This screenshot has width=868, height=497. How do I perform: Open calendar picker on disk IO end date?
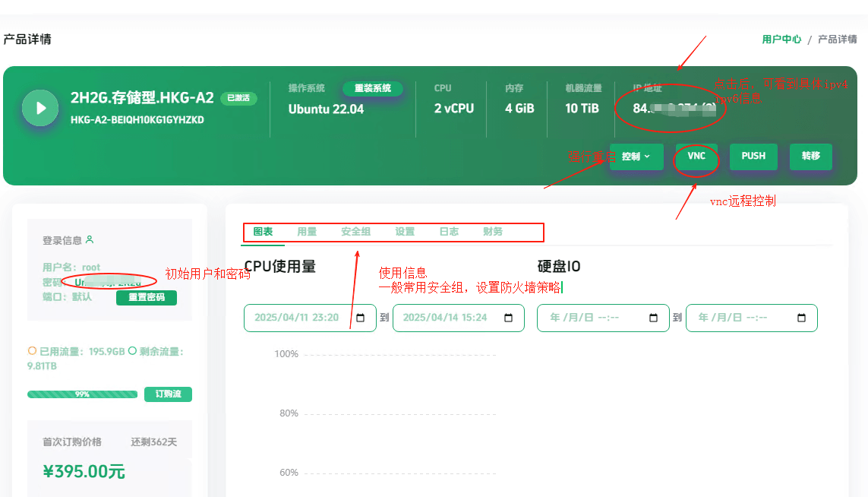(802, 318)
